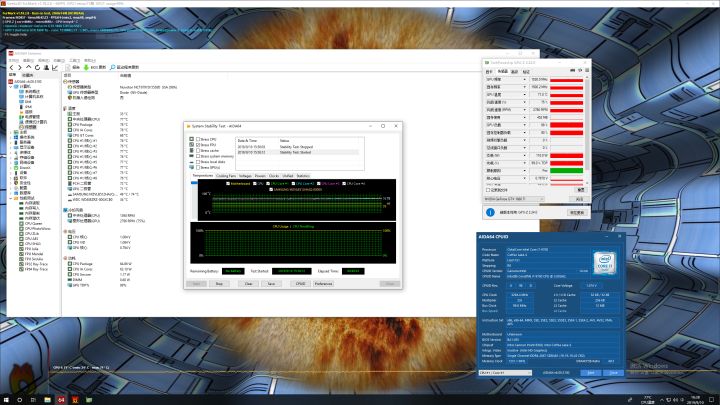720x405 pixels.
Task: Click Save button in System Stability Test
Action: (x=271, y=284)
